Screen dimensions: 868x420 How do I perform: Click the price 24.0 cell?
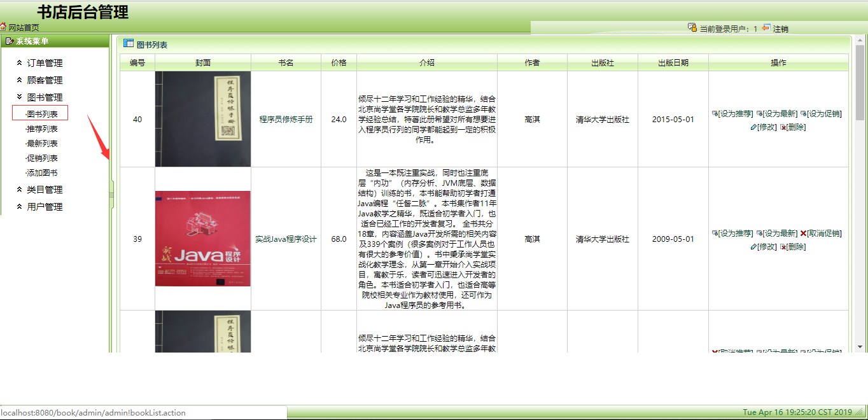pos(339,119)
